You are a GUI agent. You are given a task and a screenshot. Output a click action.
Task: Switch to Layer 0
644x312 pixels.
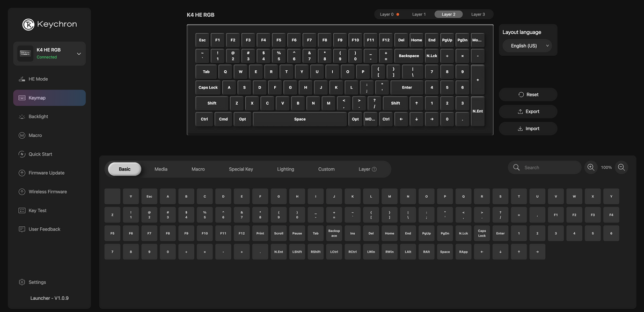pyautogui.click(x=389, y=14)
